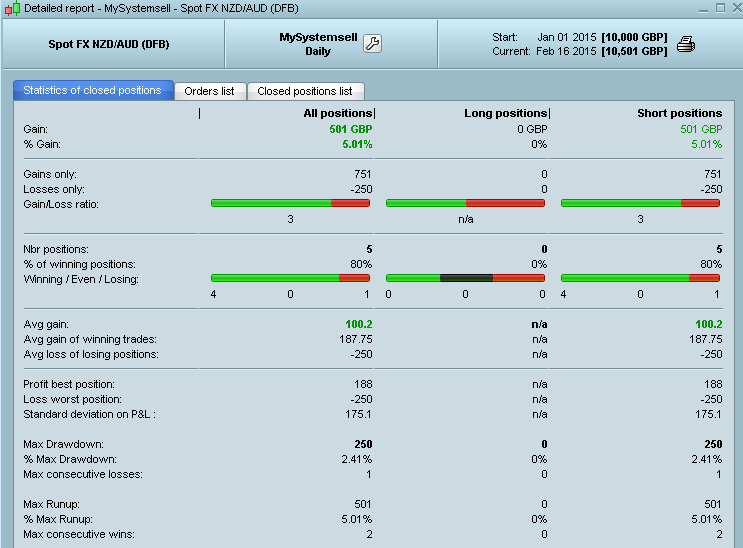This screenshot has width=743, height=548.
Task: Click Short positions Winning/Even/Losing bar
Action: pos(640,278)
